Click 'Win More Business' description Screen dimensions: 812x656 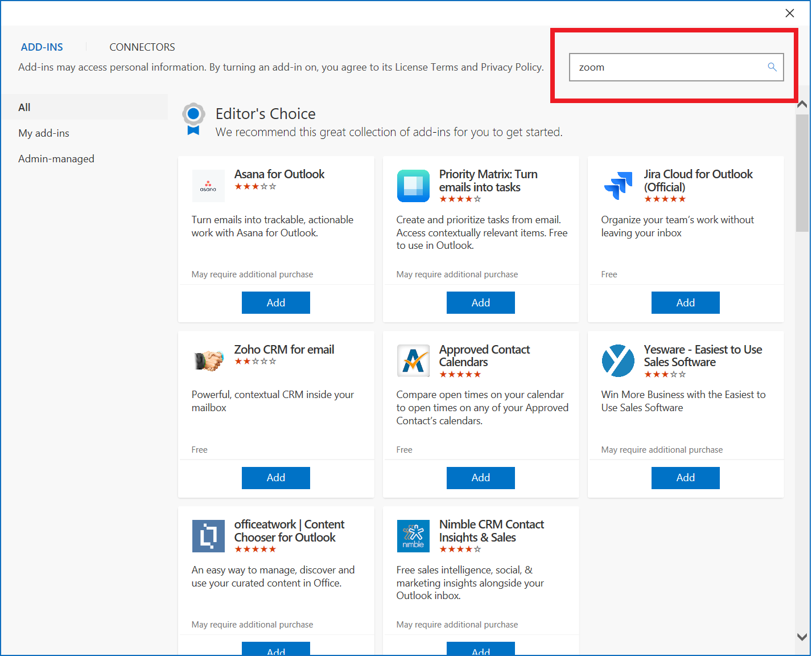683,401
